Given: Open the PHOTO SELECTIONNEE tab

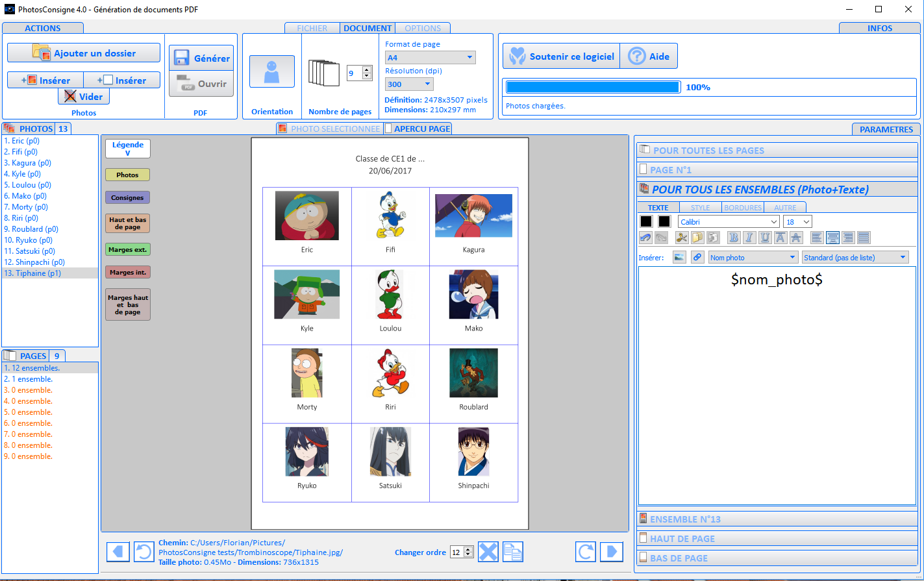Looking at the screenshot, I should tap(330, 129).
